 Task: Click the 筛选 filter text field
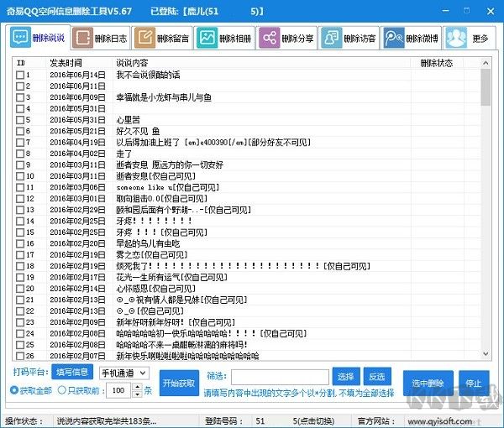coord(280,377)
